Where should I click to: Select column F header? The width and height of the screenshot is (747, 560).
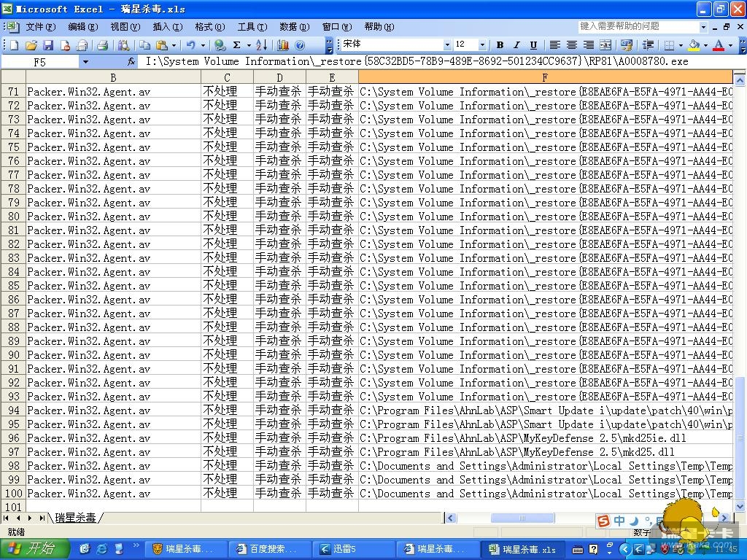545,77
